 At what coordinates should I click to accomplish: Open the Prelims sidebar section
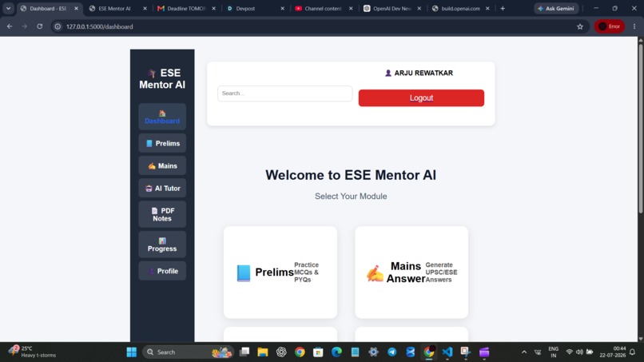[162, 143]
